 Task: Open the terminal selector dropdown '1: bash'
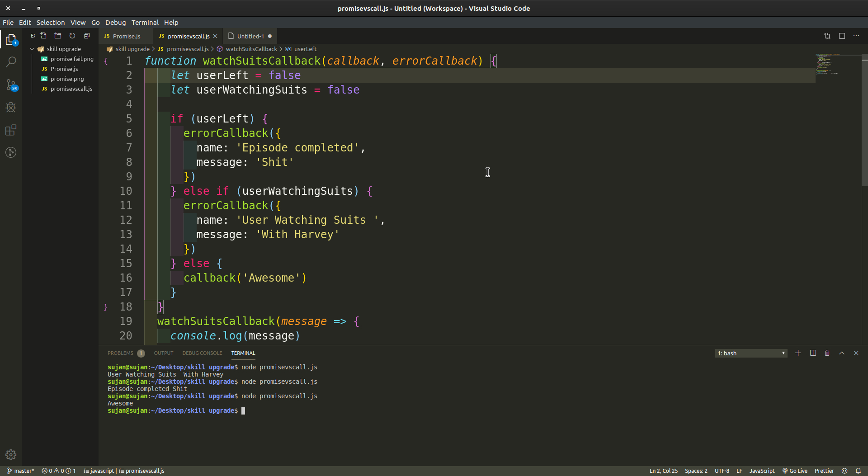pyautogui.click(x=751, y=353)
